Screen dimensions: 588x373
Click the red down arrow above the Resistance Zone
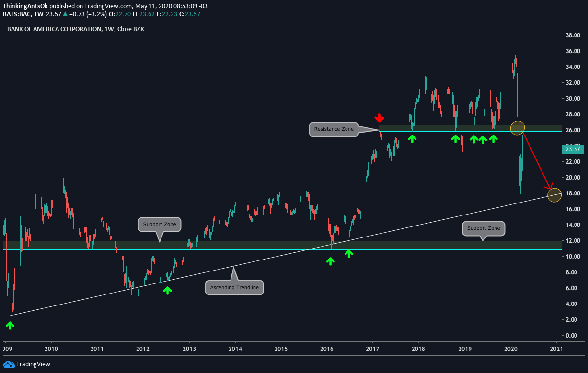[379, 118]
